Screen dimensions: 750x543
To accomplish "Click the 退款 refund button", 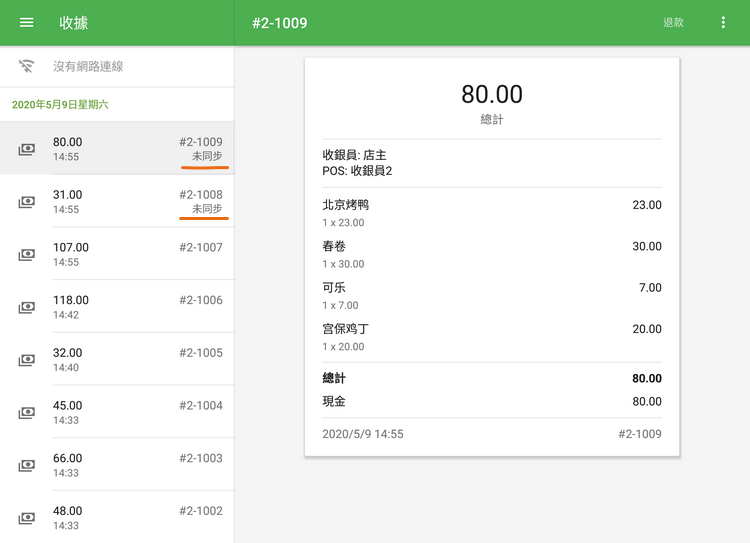I will coord(673,22).
